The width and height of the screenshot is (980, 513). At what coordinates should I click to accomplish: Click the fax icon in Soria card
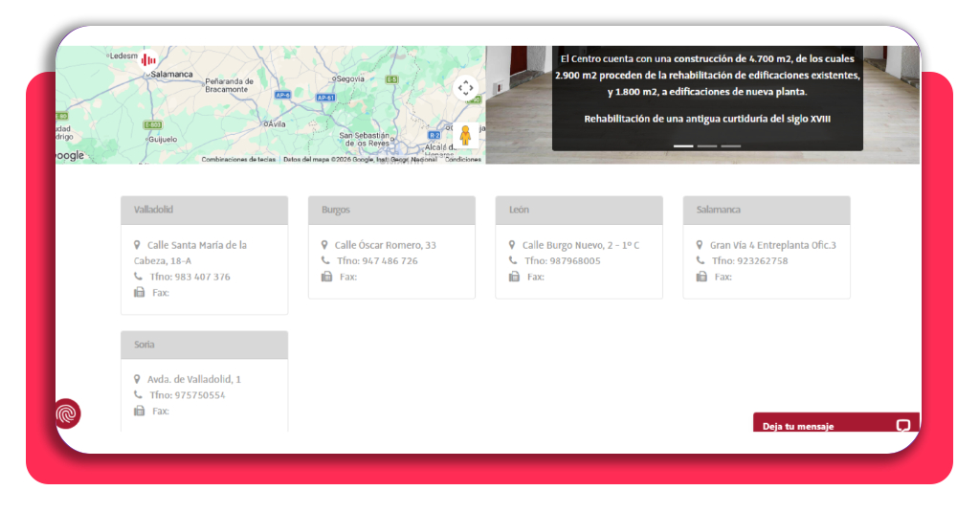tap(140, 412)
